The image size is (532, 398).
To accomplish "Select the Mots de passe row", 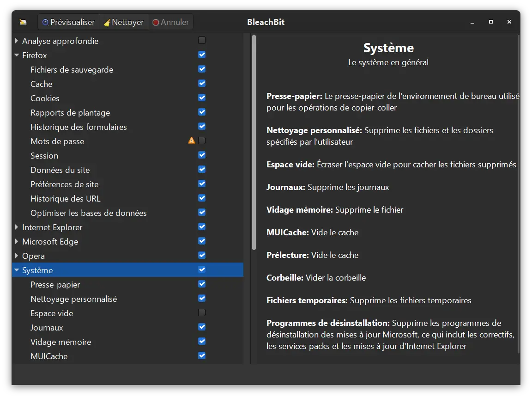I will [x=127, y=141].
